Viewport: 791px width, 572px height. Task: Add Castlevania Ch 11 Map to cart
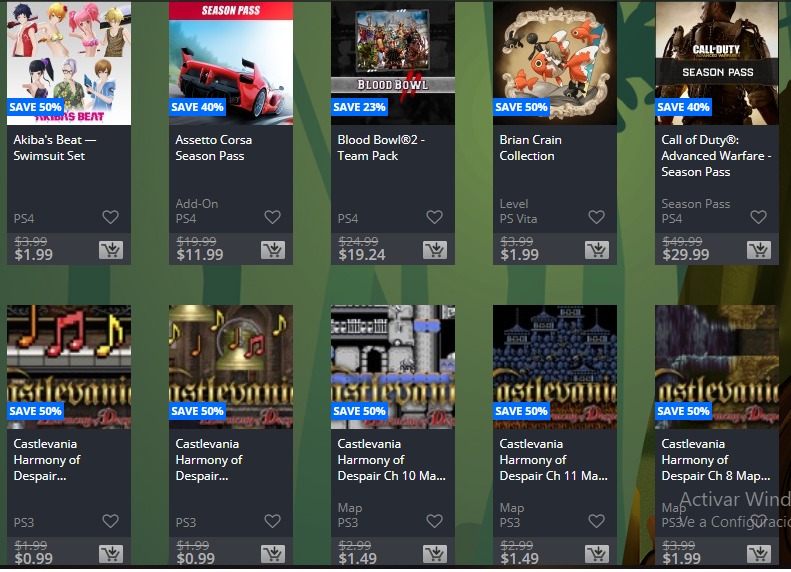coord(597,554)
